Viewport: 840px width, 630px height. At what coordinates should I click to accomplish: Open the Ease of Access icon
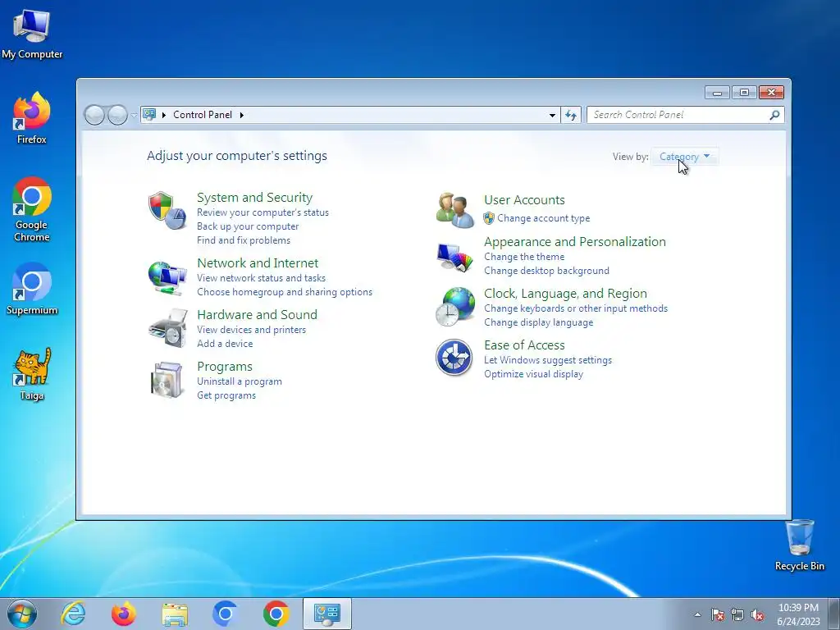[454, 358]
